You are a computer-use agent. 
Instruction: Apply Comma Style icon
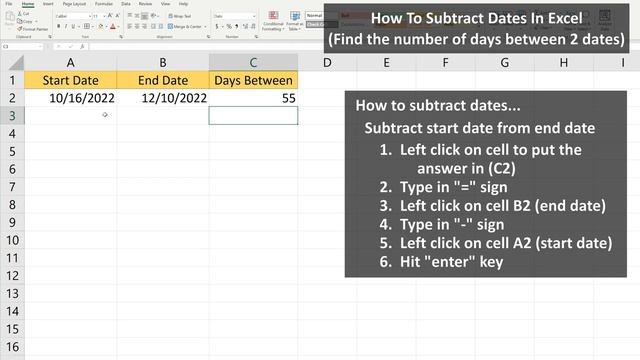pyautogui.click(x=237, y=27)
